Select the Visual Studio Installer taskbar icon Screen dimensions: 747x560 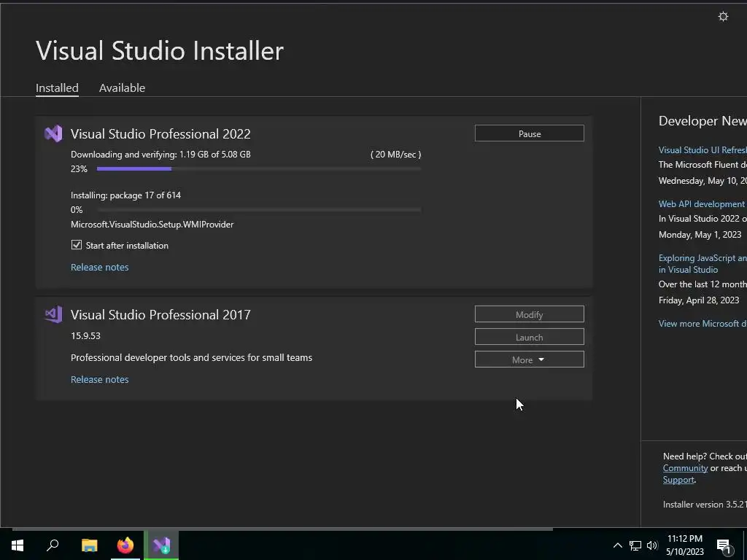[x=161, y=545]
